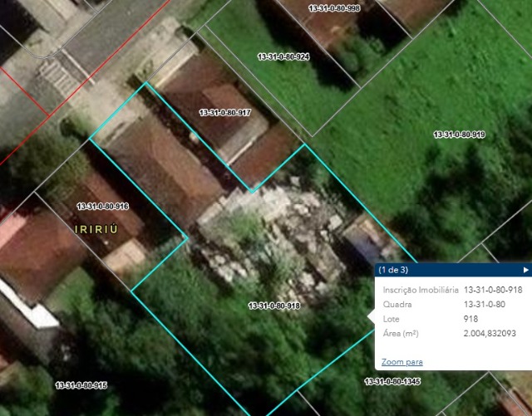532x416 pixels.
Task: Click the 'Quadra' field label
Action: pyautogui.click(x=397, y=305)
